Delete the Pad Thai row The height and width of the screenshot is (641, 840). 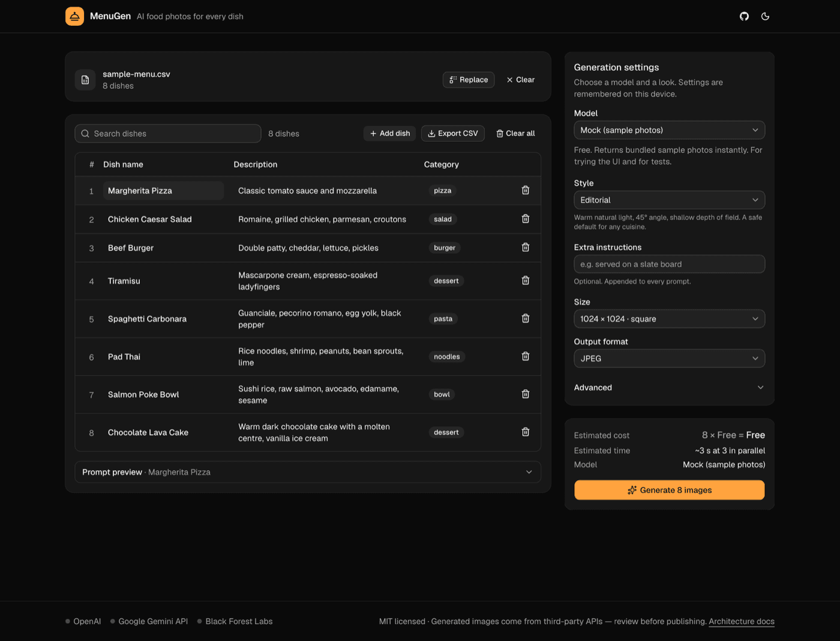pos(525,356)
